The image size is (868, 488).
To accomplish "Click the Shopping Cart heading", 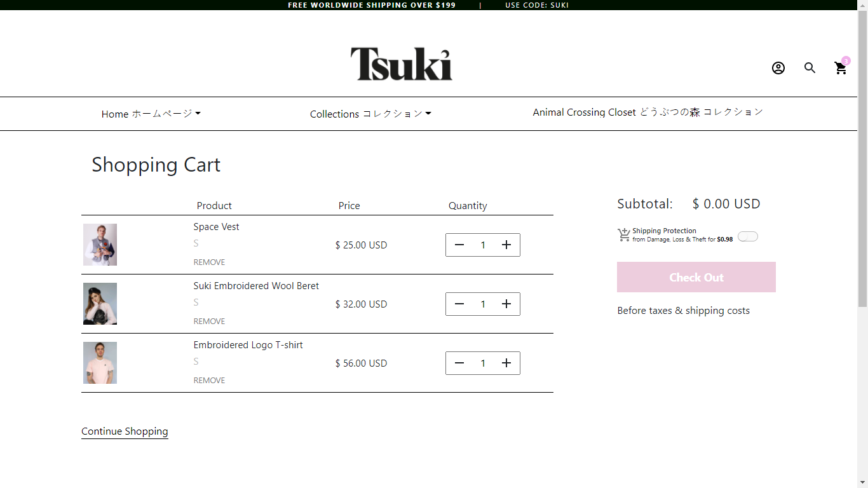I will tap(156, 165).
